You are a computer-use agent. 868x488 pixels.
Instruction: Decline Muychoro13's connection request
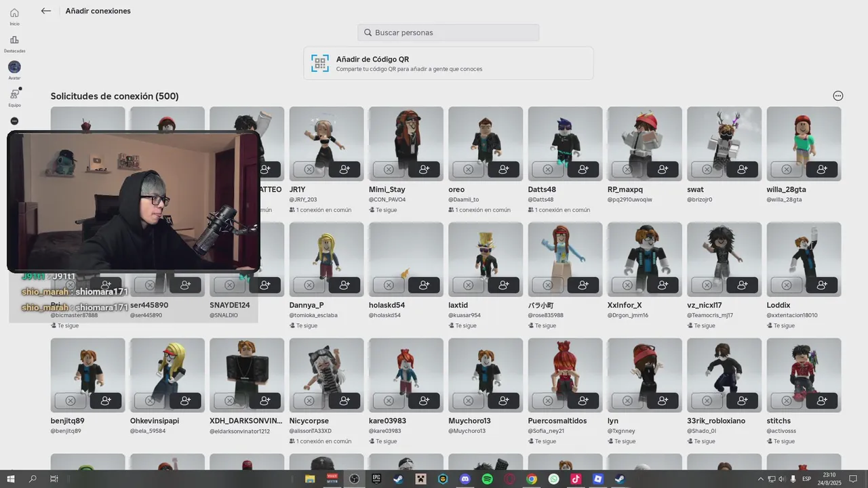(x=468, y=401)
